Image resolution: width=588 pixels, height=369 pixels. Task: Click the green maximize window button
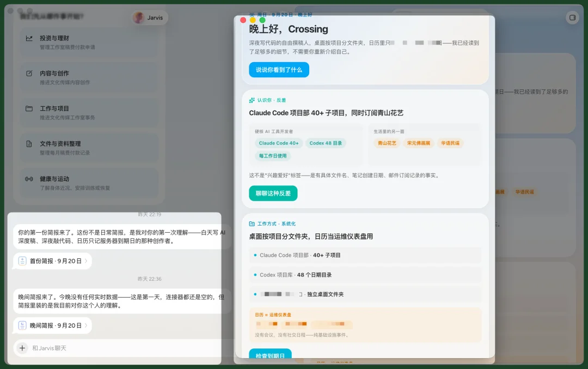click(x=262, y=20)
